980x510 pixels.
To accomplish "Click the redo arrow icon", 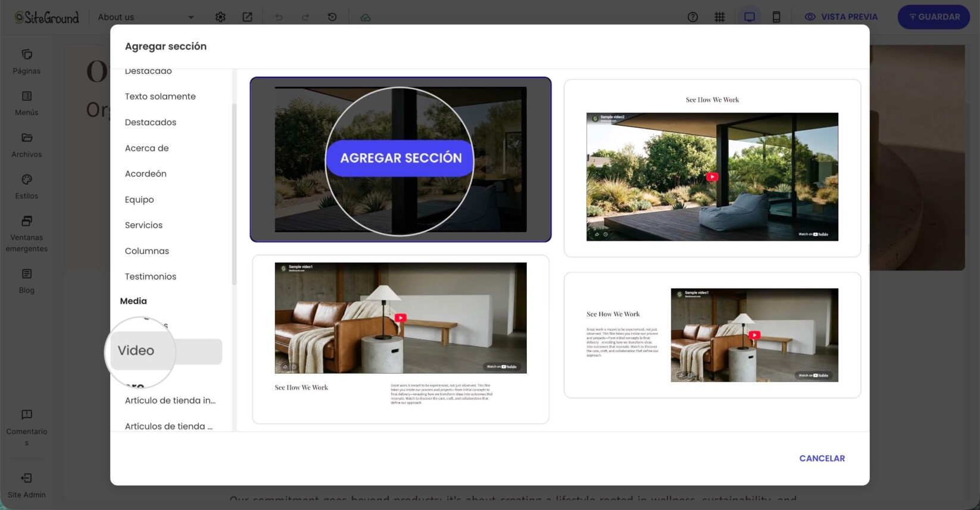I will point(305,17).
